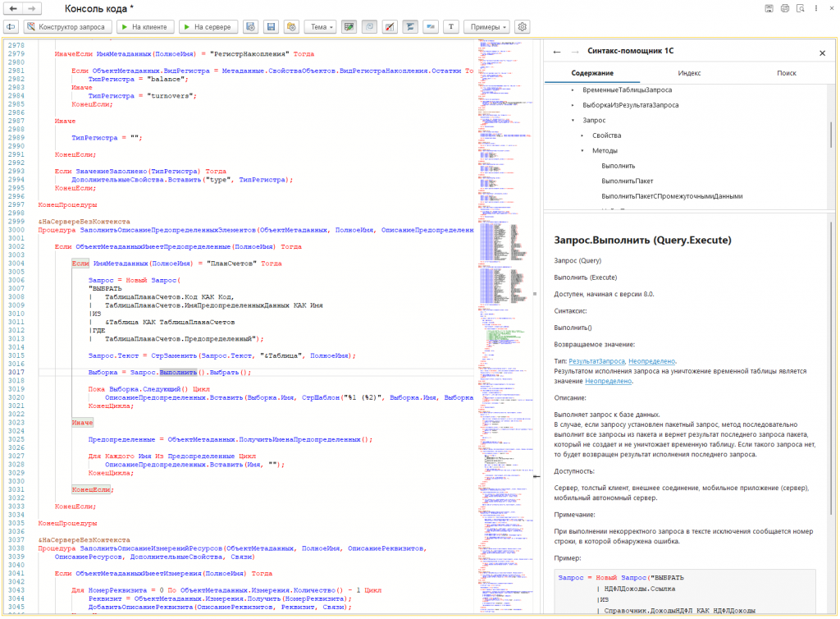Click the code minimap beside the editor
840x619 pixels.
[x=504, y=326]
